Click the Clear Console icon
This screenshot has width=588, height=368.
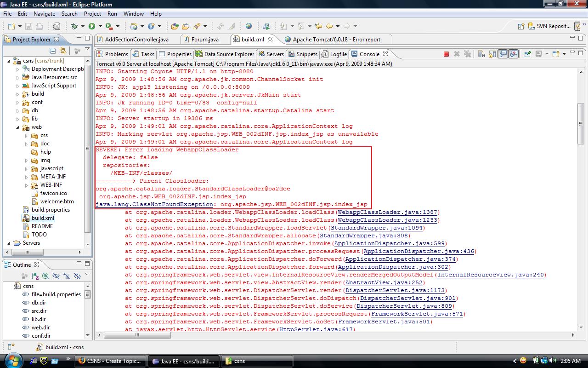(481, 54)
